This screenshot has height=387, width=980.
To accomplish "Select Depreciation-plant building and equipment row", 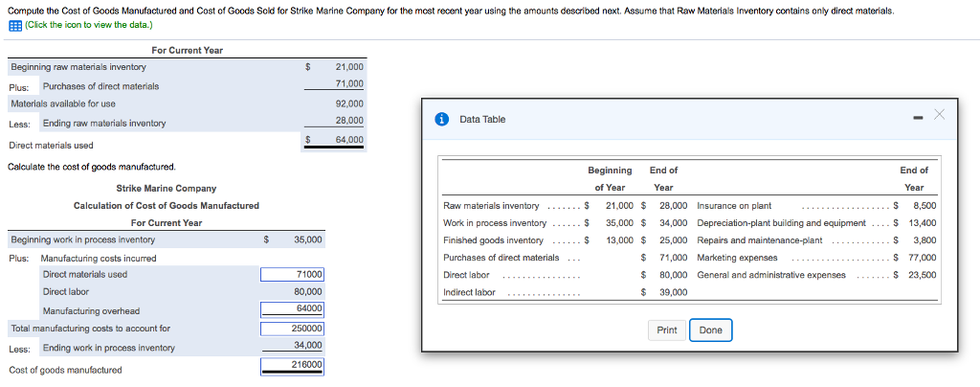I will pyautogui.click(x=816, y=222).
